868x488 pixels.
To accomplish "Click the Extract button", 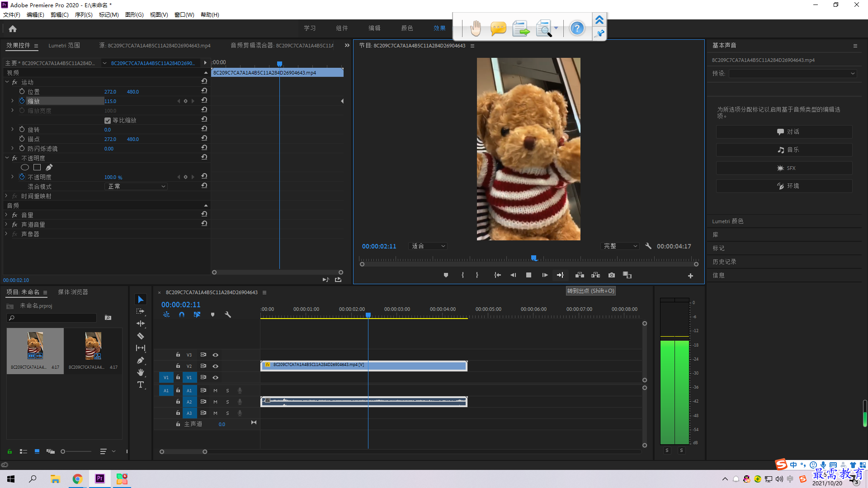I will tap(595, 275).
